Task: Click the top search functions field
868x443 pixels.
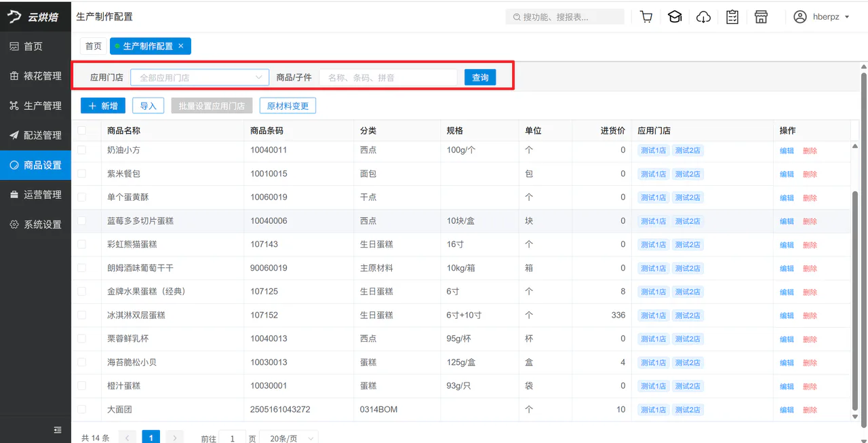Action: click(565, 17)
